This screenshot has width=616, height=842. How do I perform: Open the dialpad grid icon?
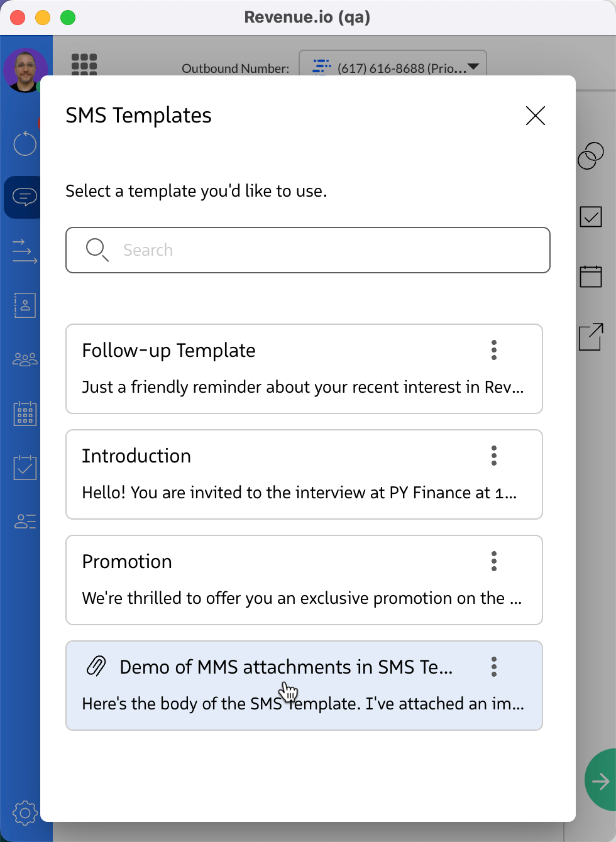84,64
